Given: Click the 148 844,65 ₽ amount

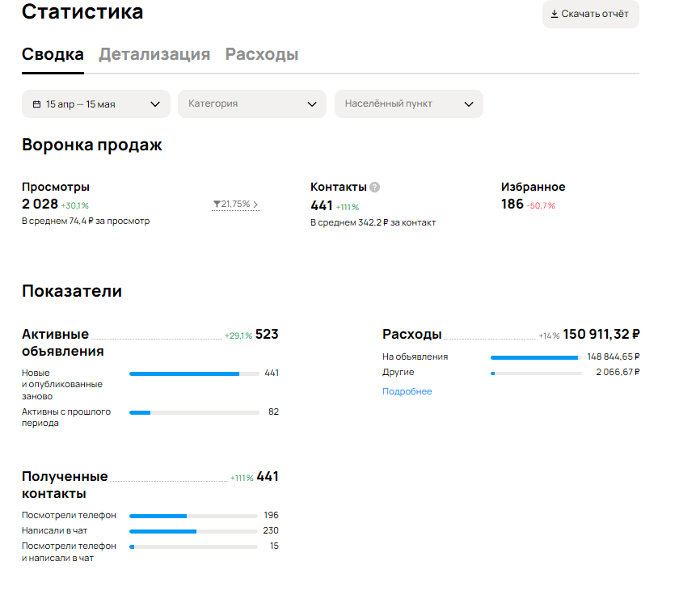Looking at the screenshot, I should 613,357.
